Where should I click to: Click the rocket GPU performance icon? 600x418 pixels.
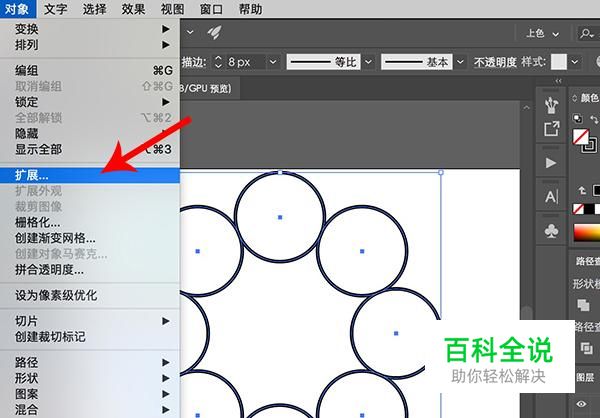(x=214, y=33)
